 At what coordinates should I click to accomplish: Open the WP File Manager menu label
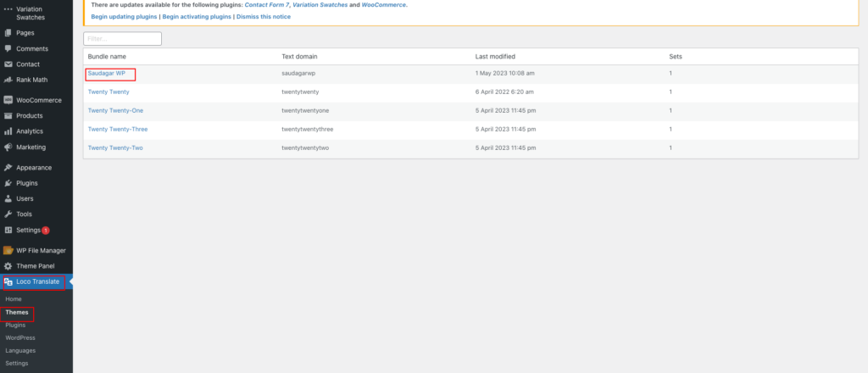(x=41, y=250)
